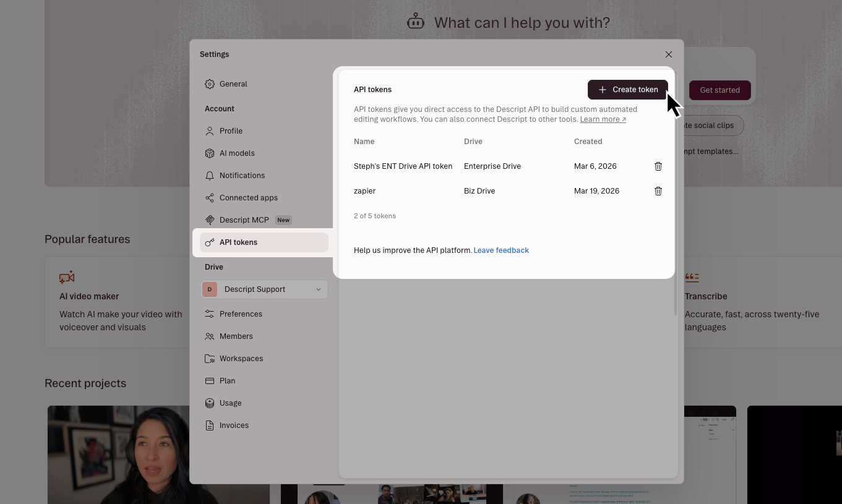Viewport: 842px width, 504px height.
Task: Open the Learn more link
Action: click(603, 119)
